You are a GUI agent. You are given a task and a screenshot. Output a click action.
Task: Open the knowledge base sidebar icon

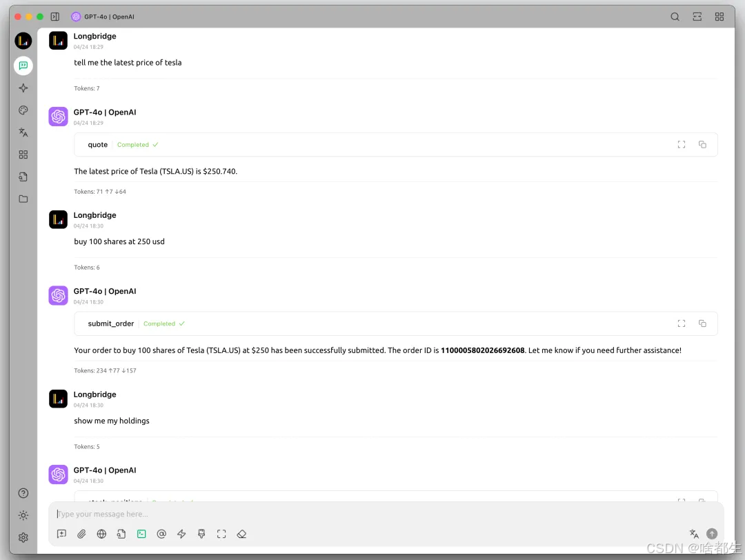pyautogui.click(x=23, y=177)
